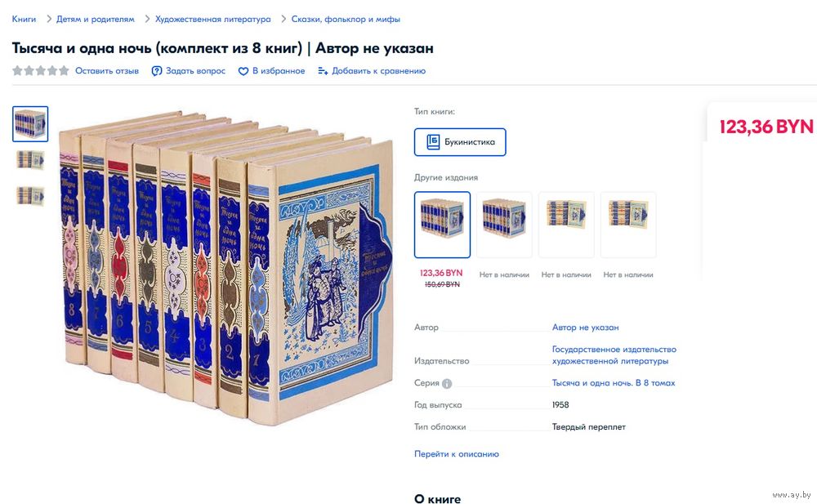Open the Книги breadcrumb
The width and height of the screenshot is (817, 504).
click(24, 20)
